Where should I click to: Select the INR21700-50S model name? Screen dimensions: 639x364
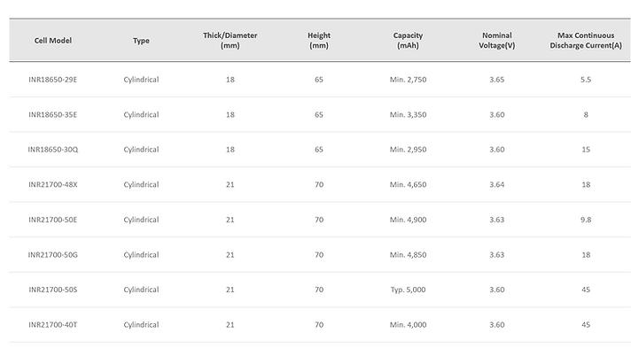[53, 290]
